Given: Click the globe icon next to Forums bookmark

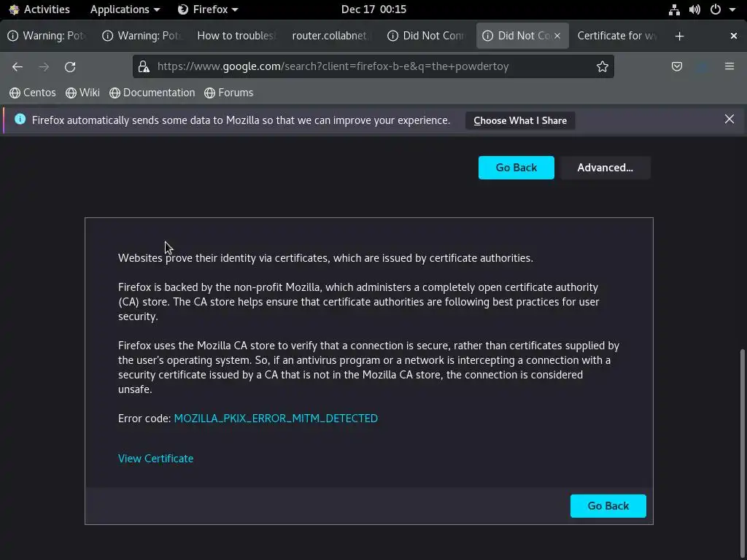Looking at the screenshot, I should 209,93.
